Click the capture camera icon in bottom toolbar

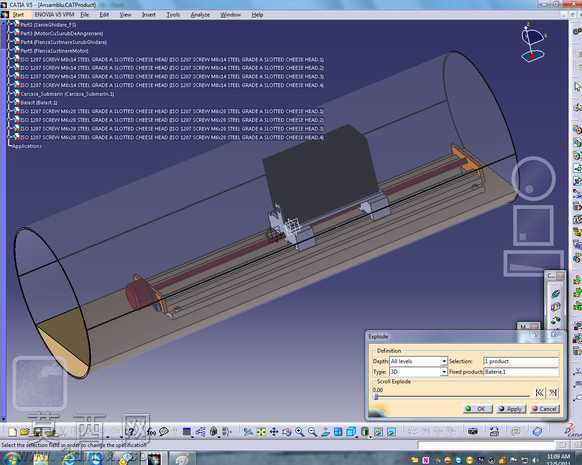click(473, 431)
